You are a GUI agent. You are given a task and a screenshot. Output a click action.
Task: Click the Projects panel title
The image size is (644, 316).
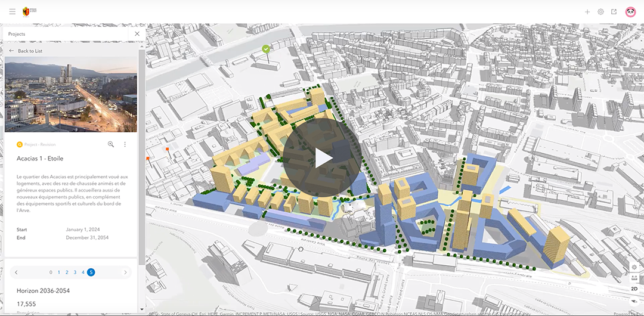(x=17, y=34)
